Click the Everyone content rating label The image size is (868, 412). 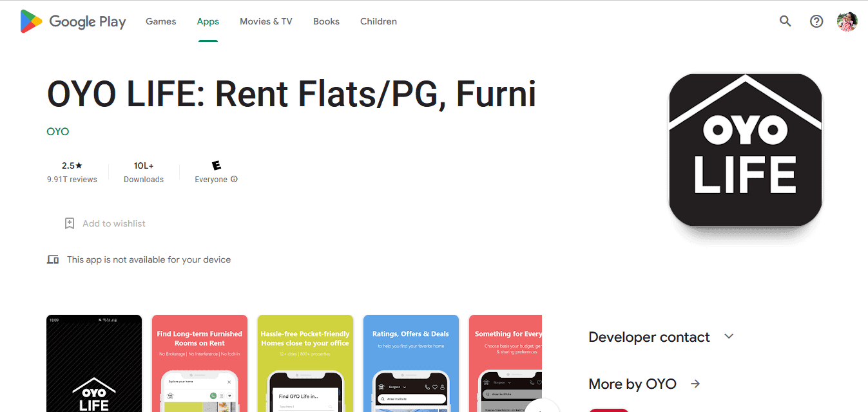(x=211, y=180)
